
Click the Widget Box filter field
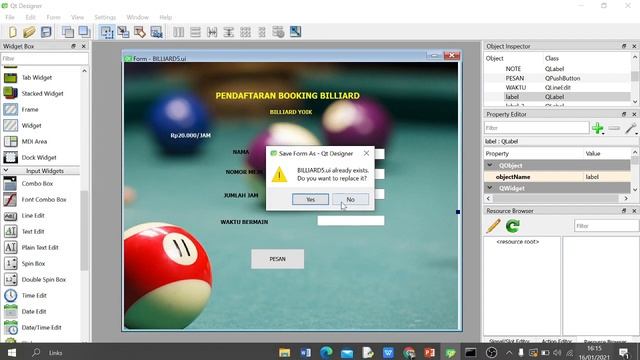44,58
